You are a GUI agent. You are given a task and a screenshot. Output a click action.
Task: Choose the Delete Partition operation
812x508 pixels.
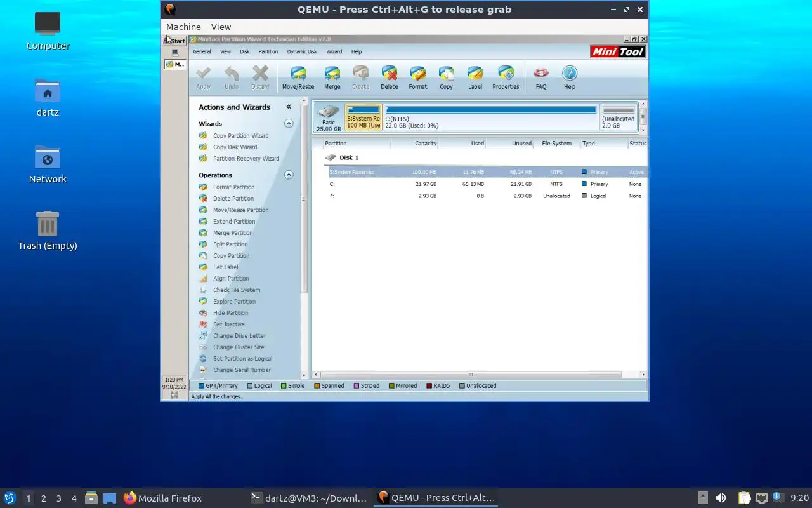[233, 199]
